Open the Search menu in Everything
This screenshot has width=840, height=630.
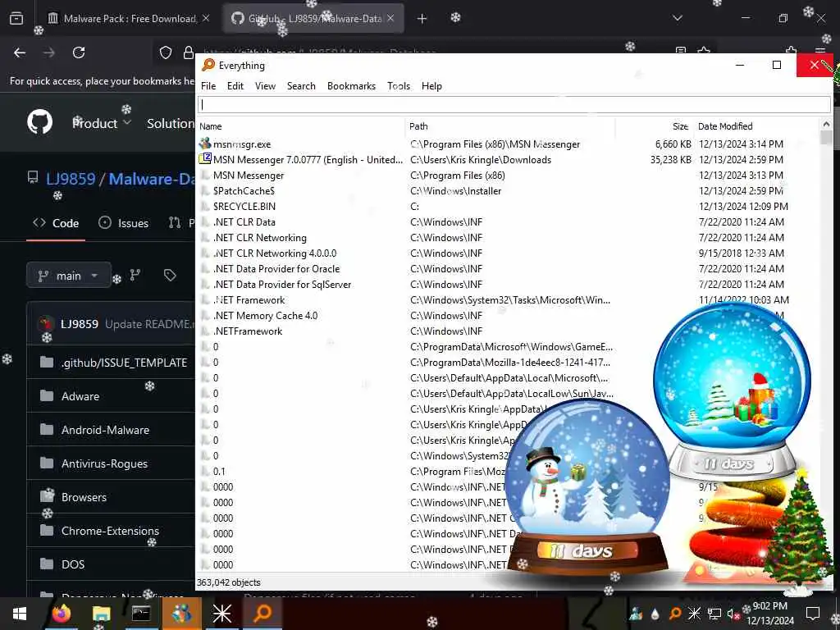click(x=301, y=86)
